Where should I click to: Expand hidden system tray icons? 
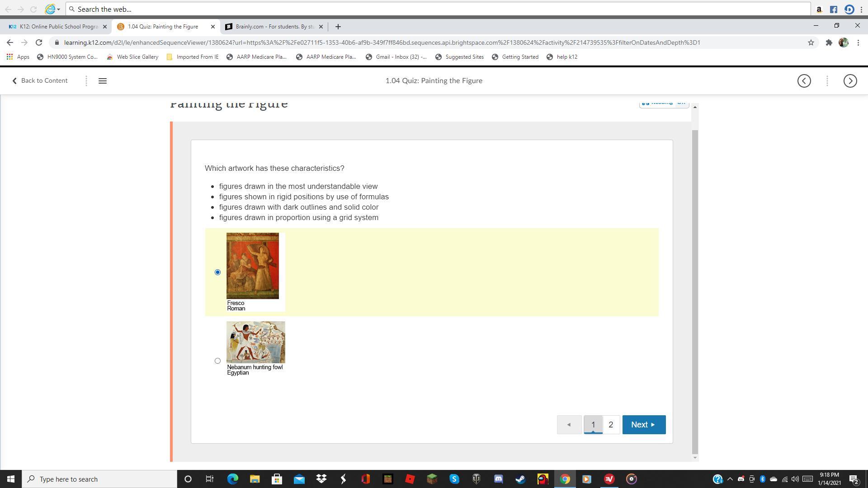click(x=730, y=479)
